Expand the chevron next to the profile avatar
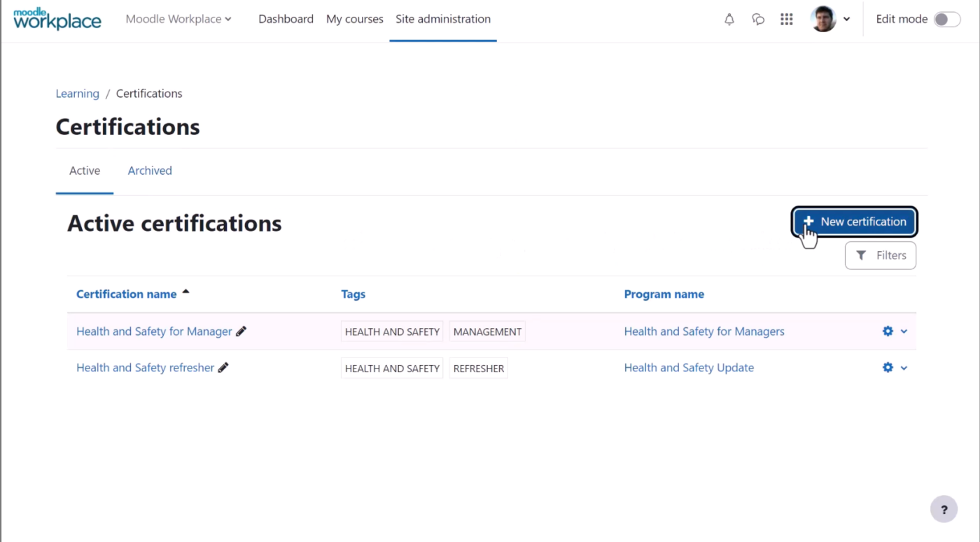This screenshot has width=980, height=542. click(846, 19)
